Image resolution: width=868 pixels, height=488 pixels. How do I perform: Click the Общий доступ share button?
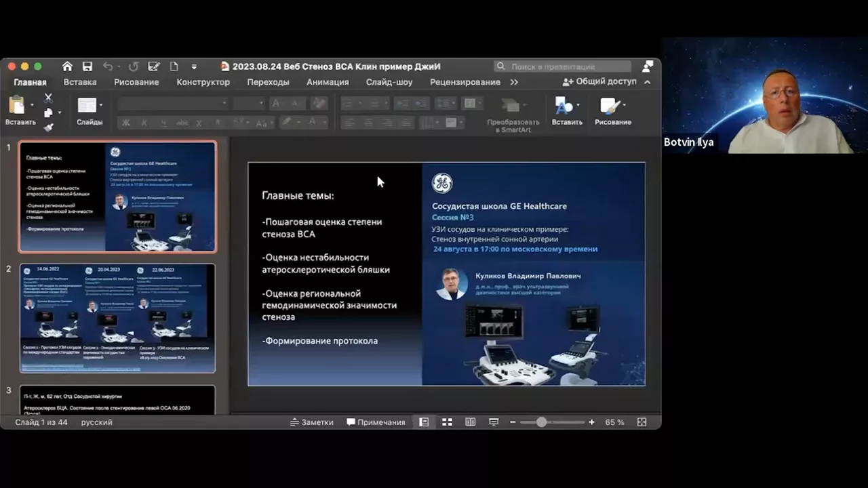click(599, 81)
